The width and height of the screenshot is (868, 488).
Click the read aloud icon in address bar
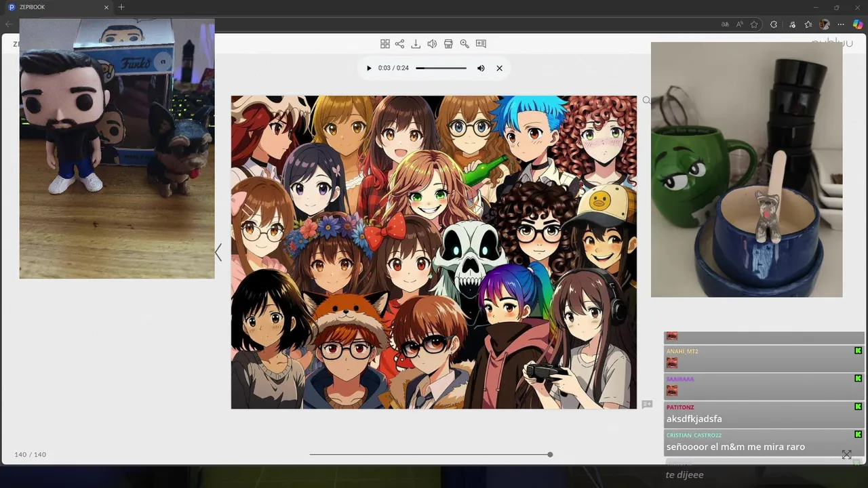coord(740,24)
